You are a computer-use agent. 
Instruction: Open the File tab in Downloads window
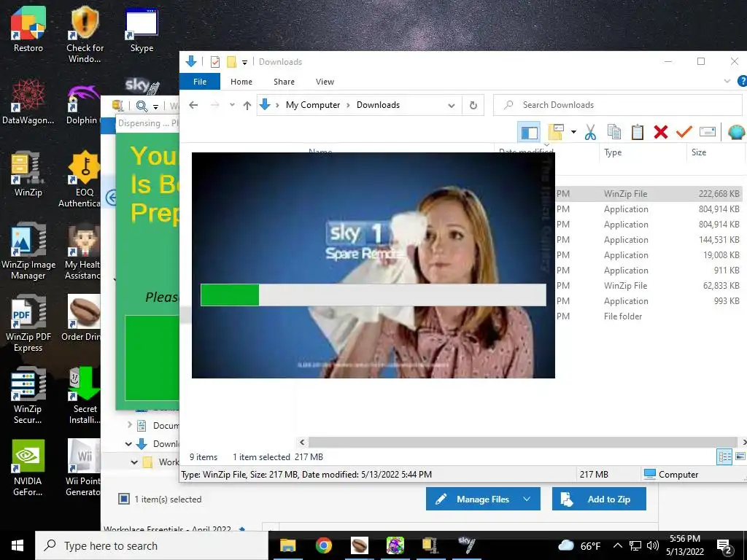coord(200,82)
